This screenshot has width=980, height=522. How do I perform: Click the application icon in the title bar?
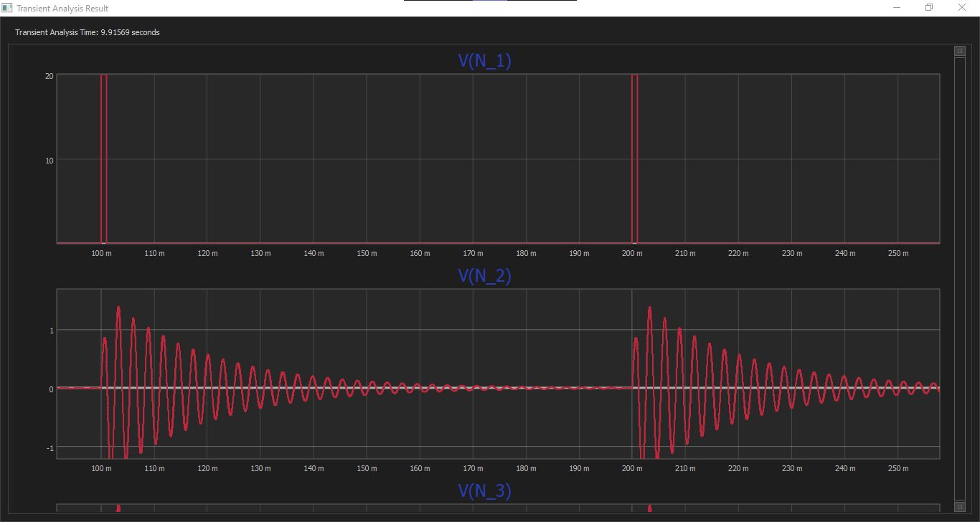6,8
